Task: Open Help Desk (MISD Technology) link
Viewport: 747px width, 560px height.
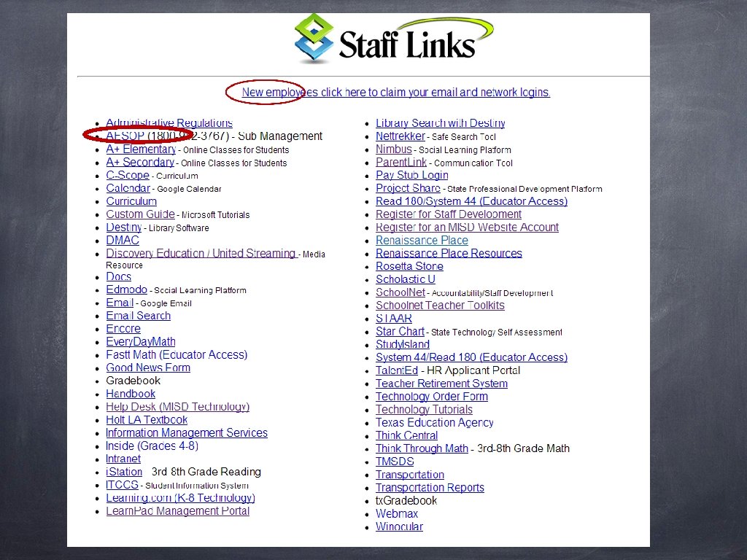Action: coord(177,406)
